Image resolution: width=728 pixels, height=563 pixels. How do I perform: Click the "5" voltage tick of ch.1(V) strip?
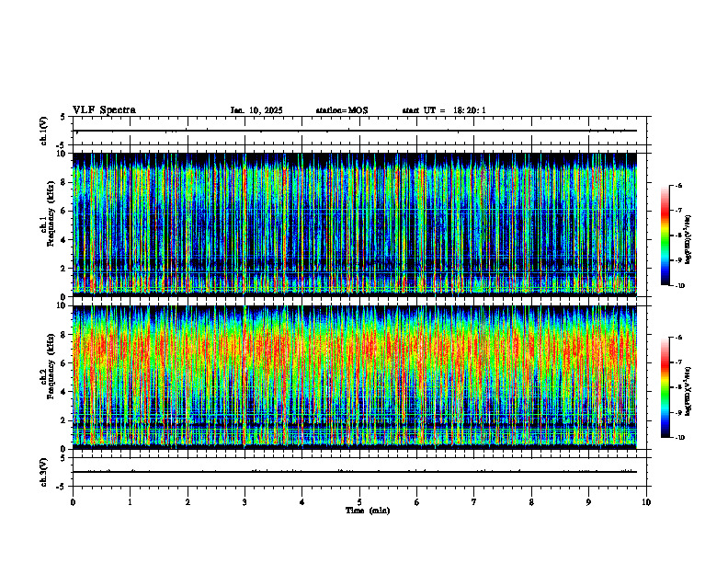tap(63, 117)
